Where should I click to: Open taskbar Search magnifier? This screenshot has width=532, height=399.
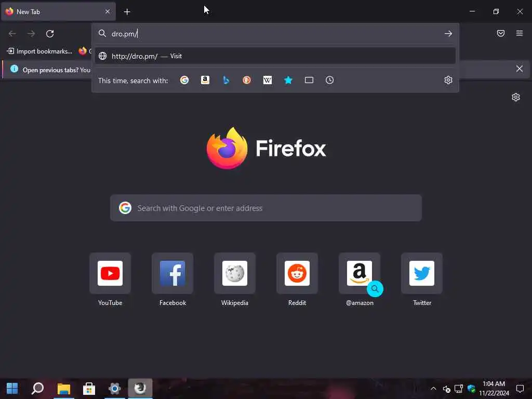(37, 389)
